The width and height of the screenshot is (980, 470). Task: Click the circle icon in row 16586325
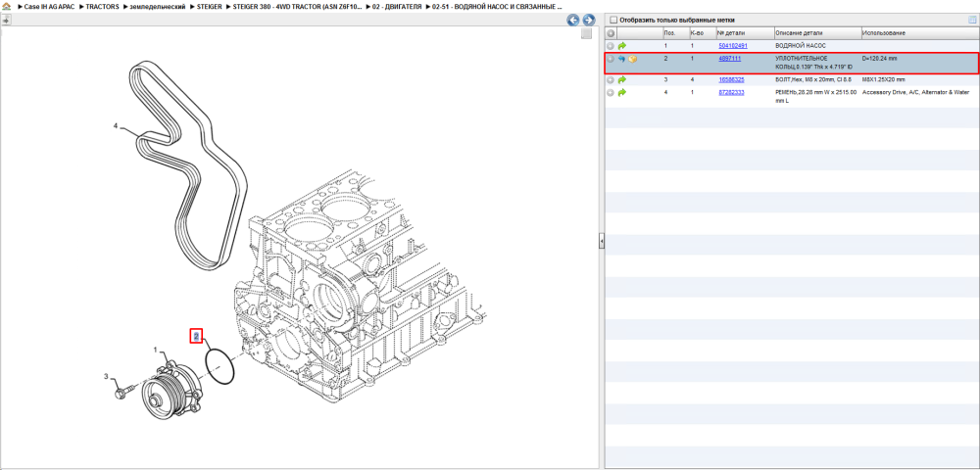(611, 80)
